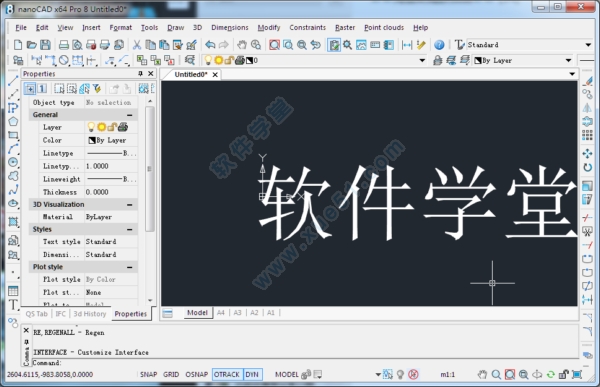600x387 pixels.
Task: Collapse the General section in Properties
Action: (130, 115)
